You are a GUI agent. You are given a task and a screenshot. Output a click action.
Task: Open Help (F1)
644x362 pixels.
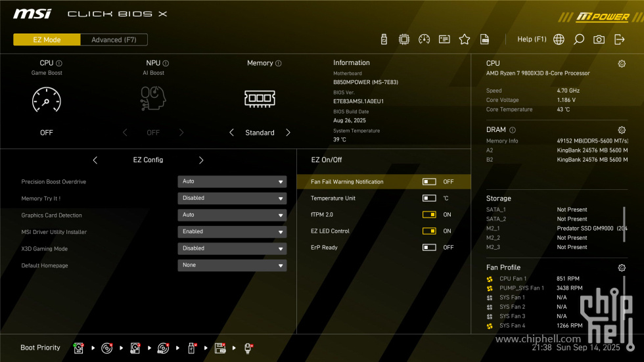click(x=532, y=39)
